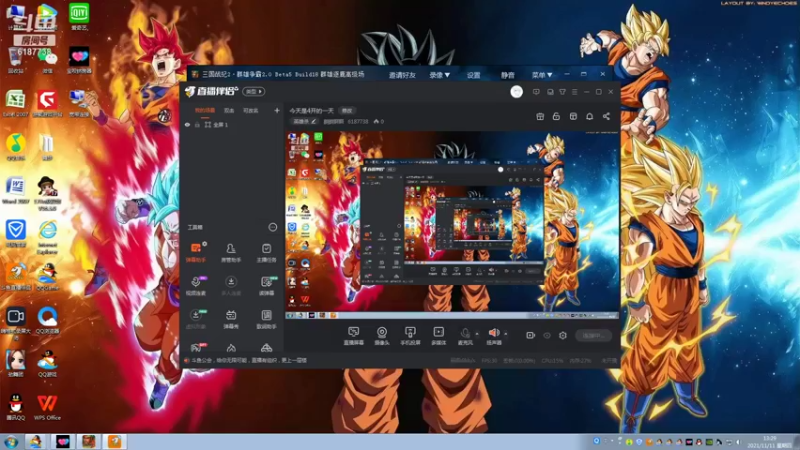Open the WPS Office desktop icon

47,407
